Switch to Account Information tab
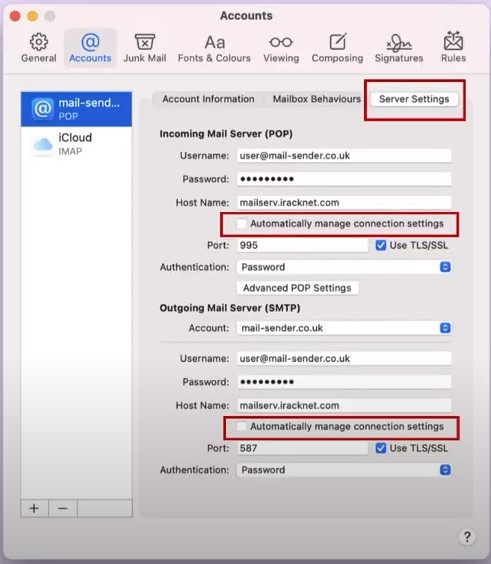Image resolution: width=491 pixels, height=564 pixels. pyautogui.click(x=208, y=99)
